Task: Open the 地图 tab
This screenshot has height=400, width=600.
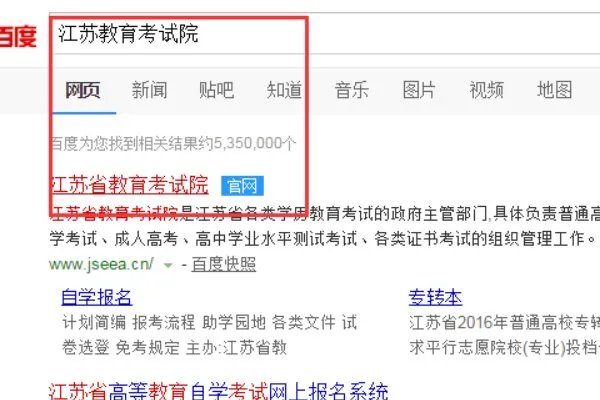Action: pyautogui.click(x=554, y=90)
